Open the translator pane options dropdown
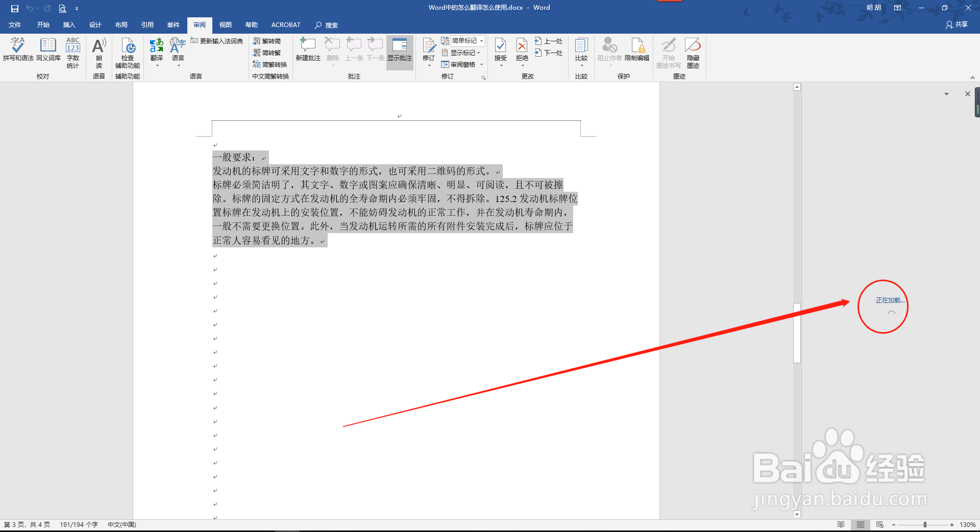Viewport: 980px width, 532px height. pyautogui.click(x=947, y=94)
